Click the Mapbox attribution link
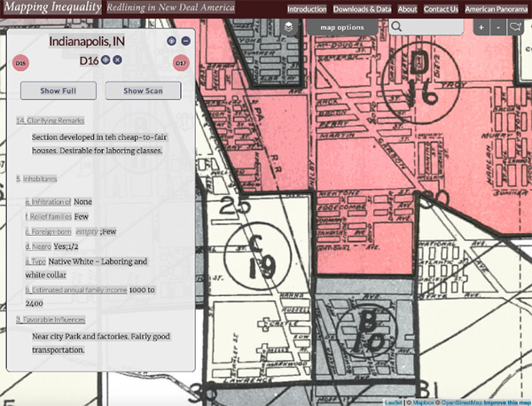Viewport: 532px width, 406px height. click(x=424, y=402)
